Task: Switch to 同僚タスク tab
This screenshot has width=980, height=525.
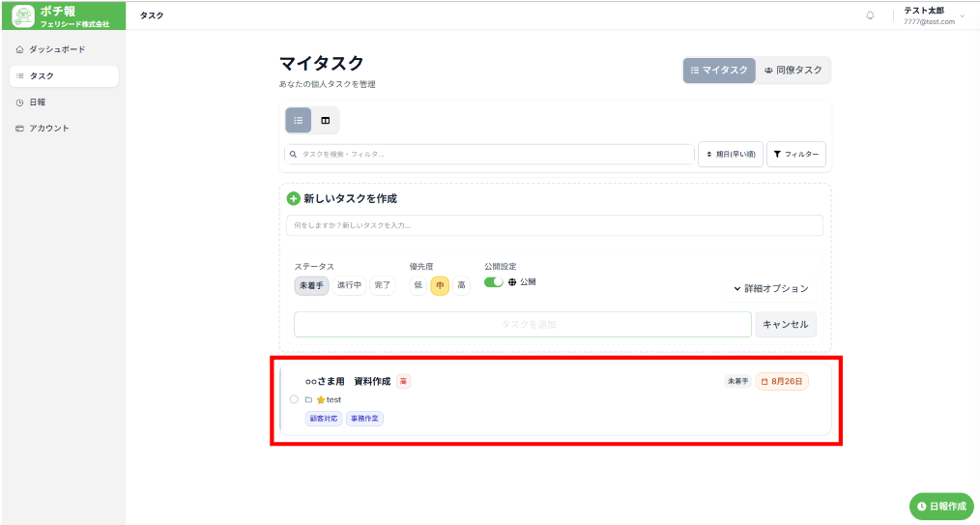Action: click(x=793, y=71)
